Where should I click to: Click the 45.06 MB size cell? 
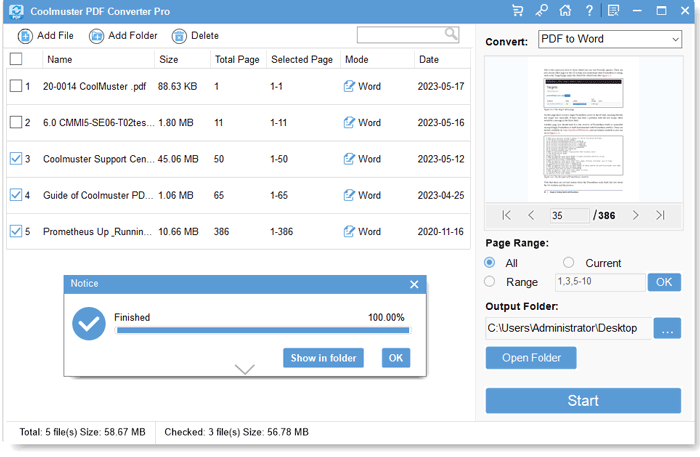point(178,159)
